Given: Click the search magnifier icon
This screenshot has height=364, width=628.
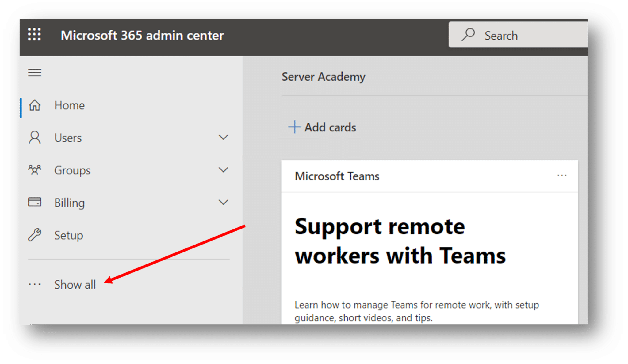Looking at the screenshot, I should click(x=469, y=35).
